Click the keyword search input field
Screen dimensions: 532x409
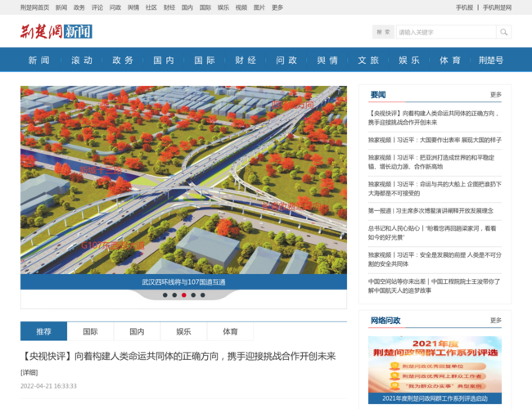(x=444, y=32)
